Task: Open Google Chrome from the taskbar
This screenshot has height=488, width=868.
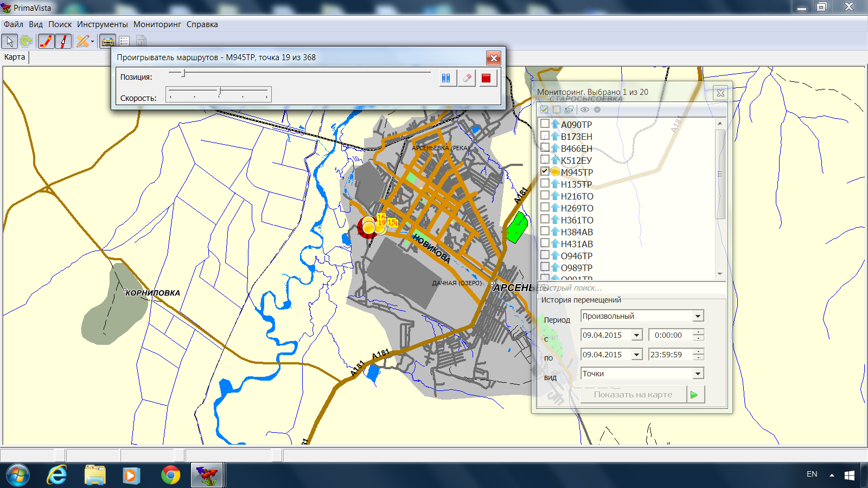Action: (170, 475)
